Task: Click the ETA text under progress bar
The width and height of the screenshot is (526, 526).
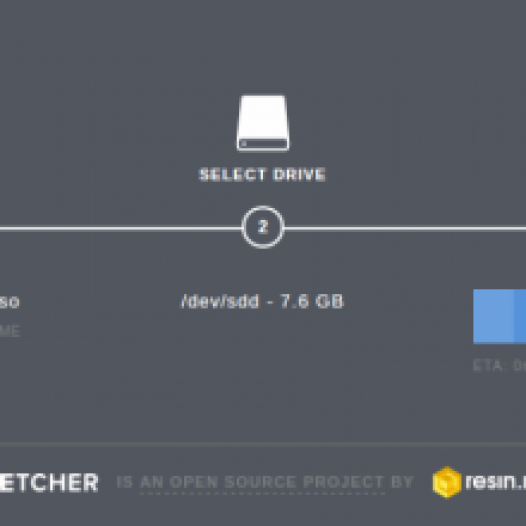Action: [499, 365]
